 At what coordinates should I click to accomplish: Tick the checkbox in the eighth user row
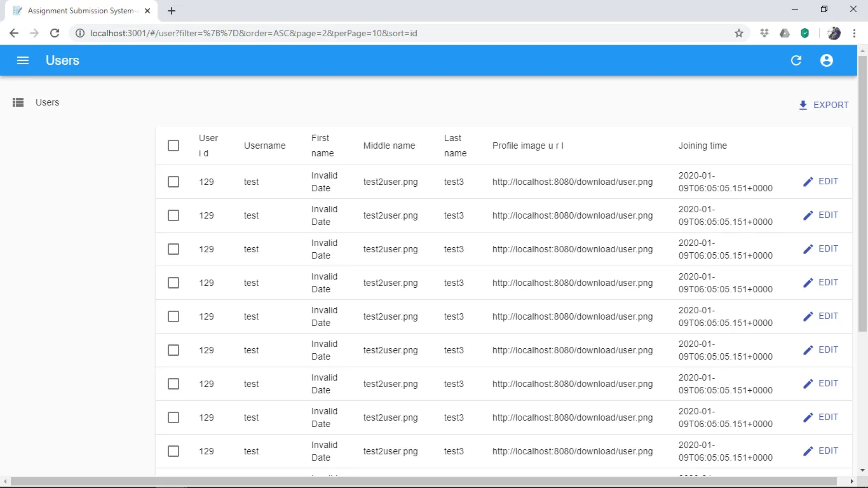[173, 417]
